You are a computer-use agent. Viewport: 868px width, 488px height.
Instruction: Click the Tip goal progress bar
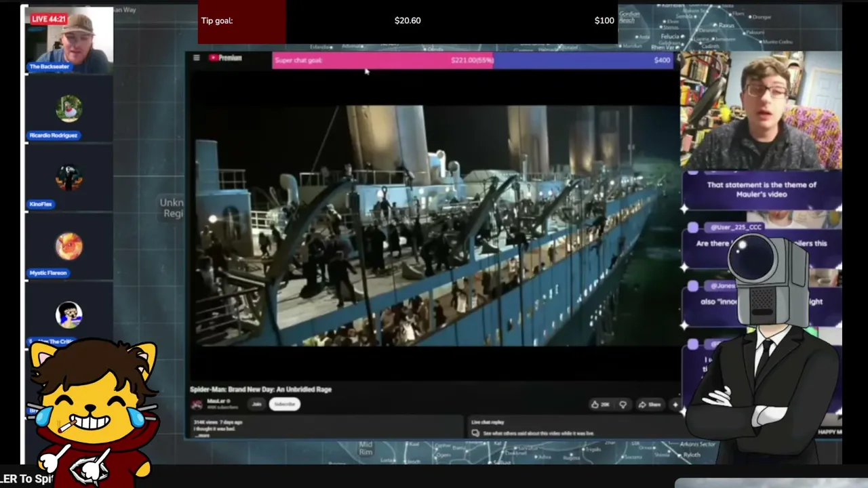(x=408, y=21)
